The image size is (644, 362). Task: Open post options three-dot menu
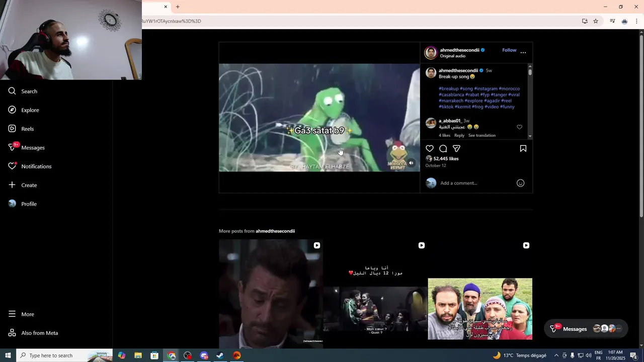tap(523, 52)
